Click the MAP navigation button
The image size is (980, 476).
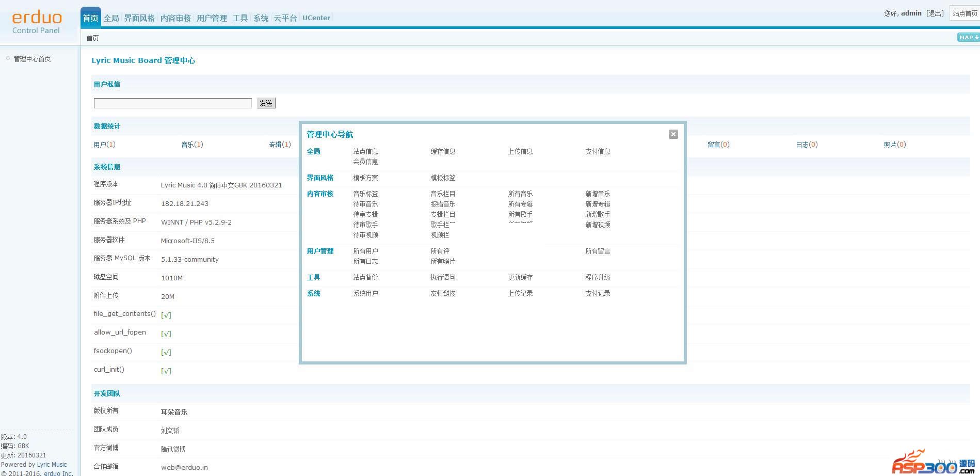(968, 37)
